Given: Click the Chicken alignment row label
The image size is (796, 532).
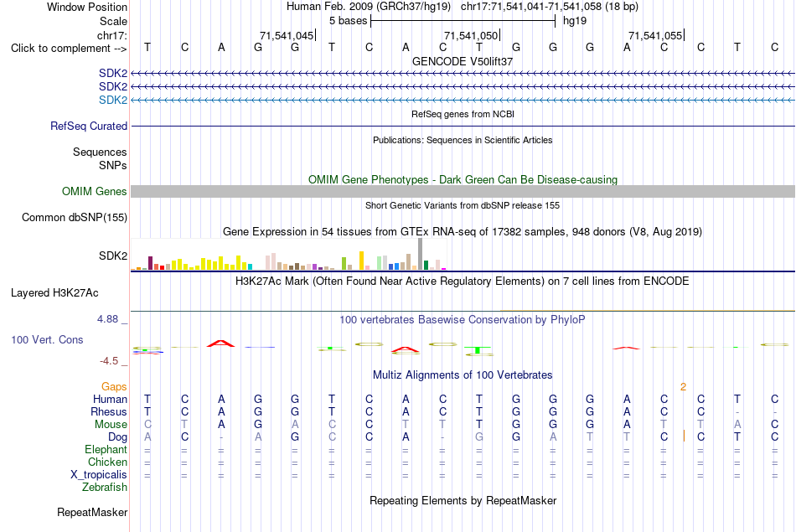Looking at the screenshot, I should point(107,462).
